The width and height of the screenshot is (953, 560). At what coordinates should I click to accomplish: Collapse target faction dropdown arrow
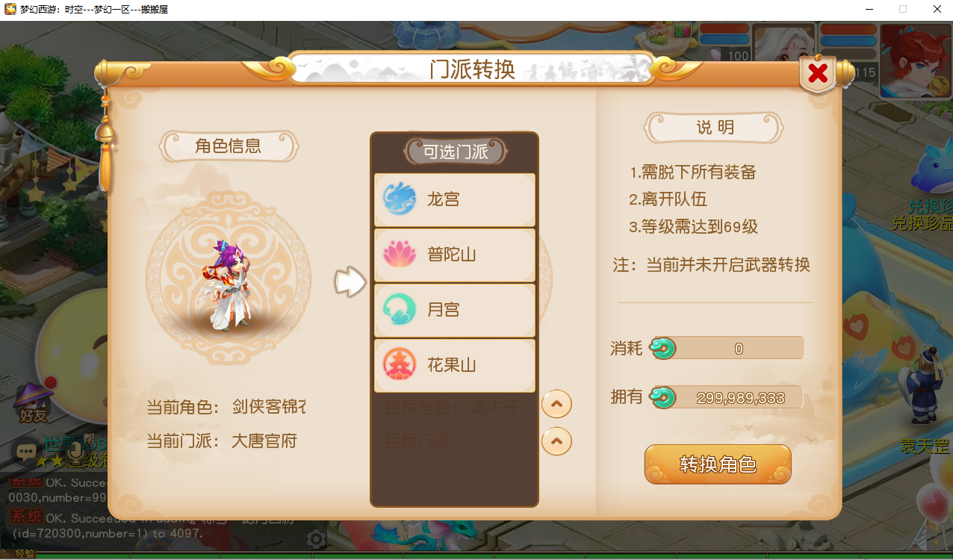point(556,441)
